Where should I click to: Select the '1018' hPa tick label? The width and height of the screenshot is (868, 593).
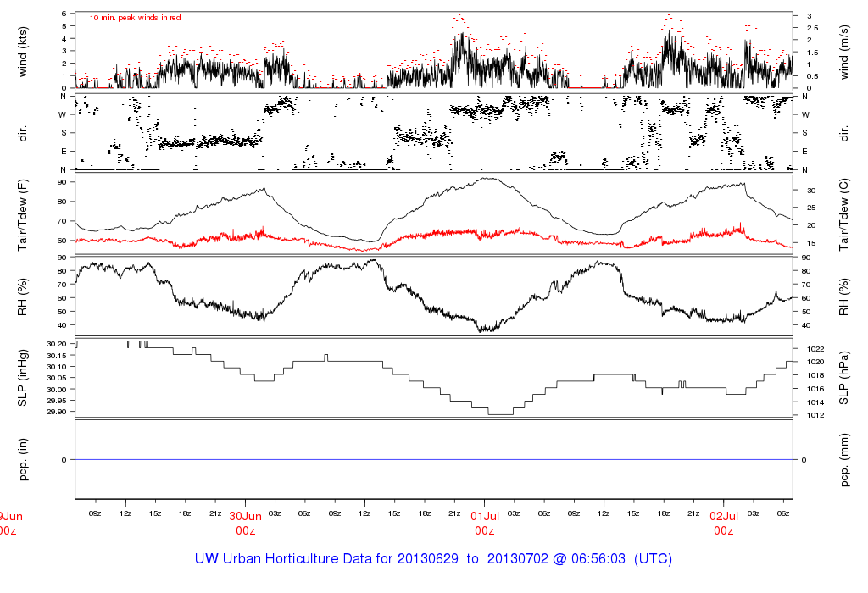[815, 375]
